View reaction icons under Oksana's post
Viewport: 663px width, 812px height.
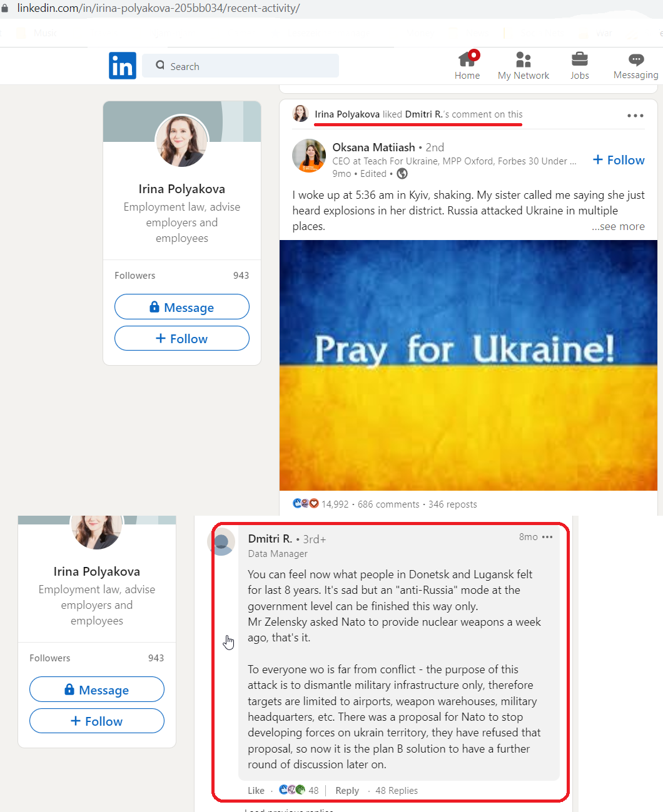tap(306, 503)
